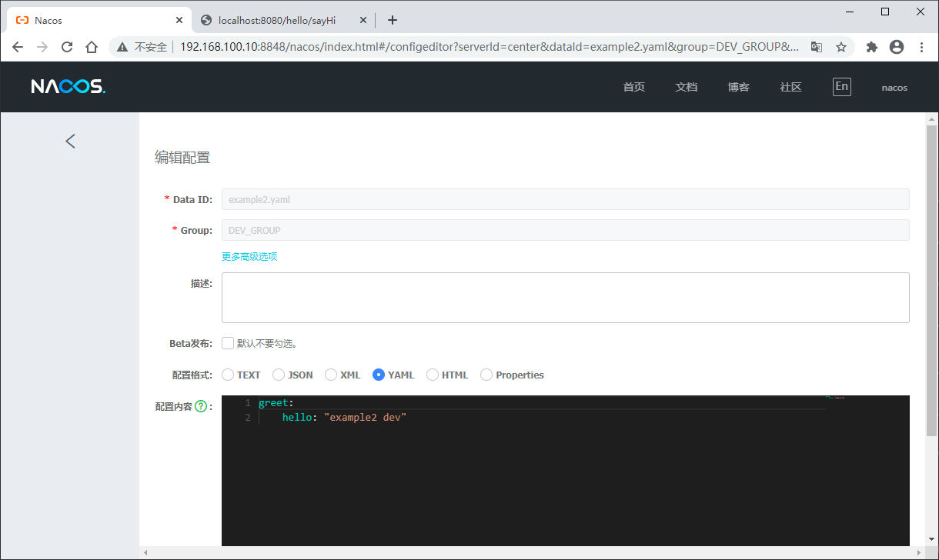The height and width of the screenshot is (560, 939).
Task: Click scrollbar up arrow at right
Action: click(932, 118)
